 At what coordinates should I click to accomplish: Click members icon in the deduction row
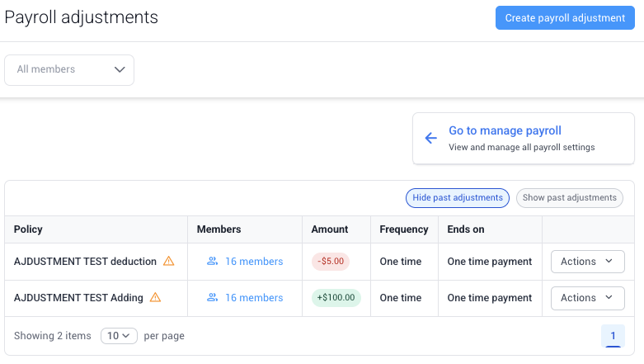pyautogui.click(x=212, y=261)
